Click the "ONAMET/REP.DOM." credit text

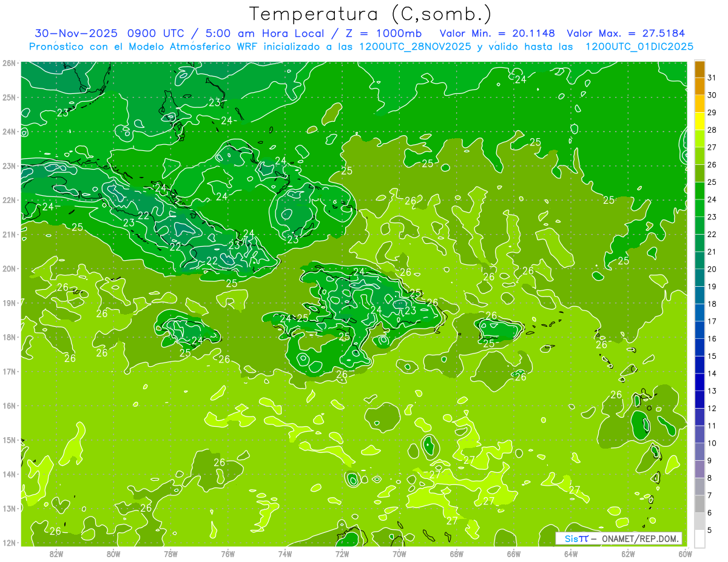(640, 538)
